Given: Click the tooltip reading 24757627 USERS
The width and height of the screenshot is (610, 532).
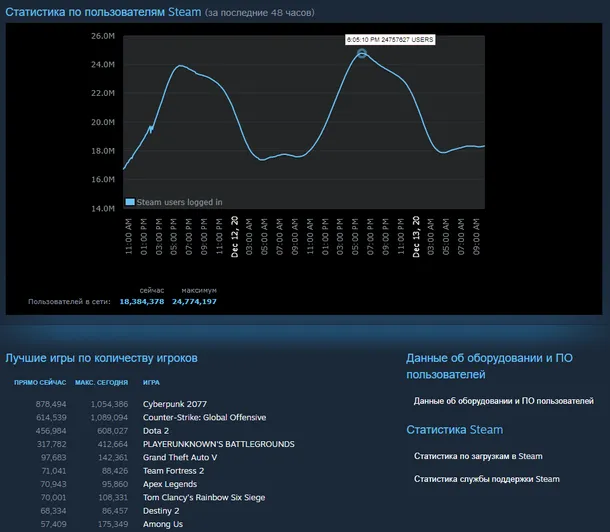Looking at the screenshot, I should click(390, 40).
